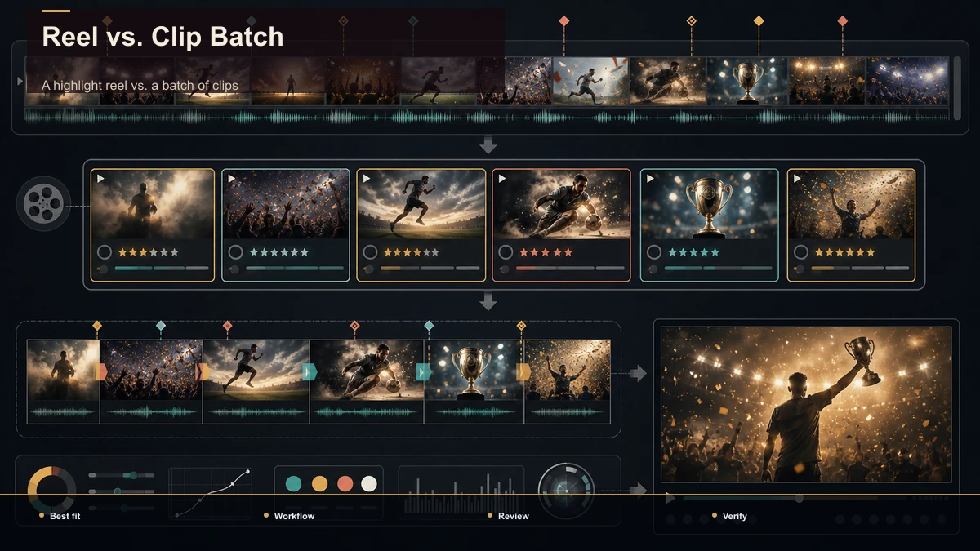Select the radio circle on the celebrating player card

[800, 252]
